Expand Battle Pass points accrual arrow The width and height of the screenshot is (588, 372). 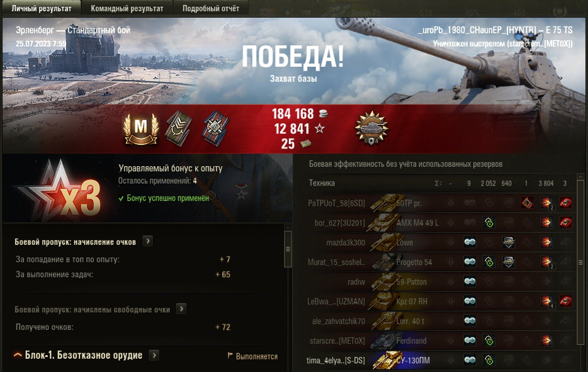[148, 241]
